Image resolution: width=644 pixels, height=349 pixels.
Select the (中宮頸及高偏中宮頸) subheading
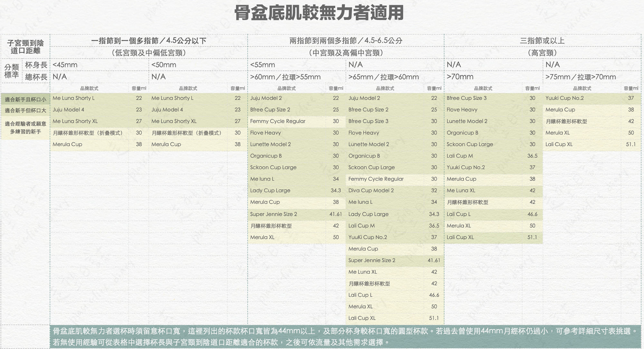coord(346,53)
